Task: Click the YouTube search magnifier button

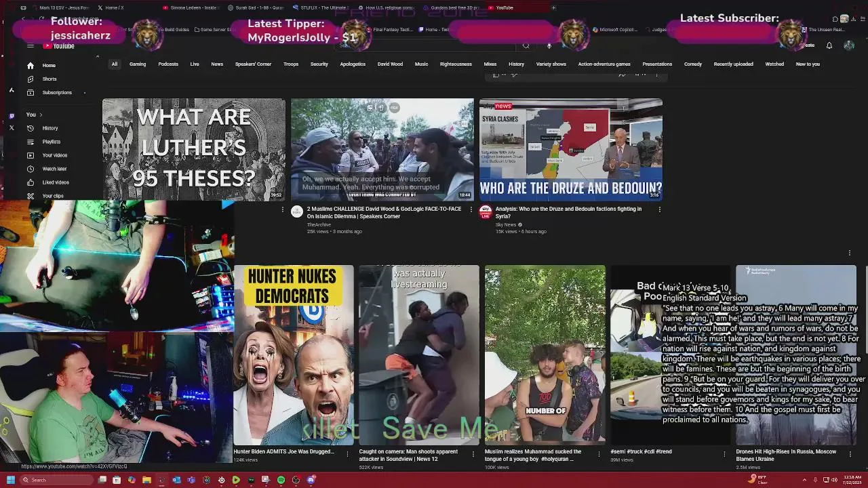Action: click(x=526, y=45)
